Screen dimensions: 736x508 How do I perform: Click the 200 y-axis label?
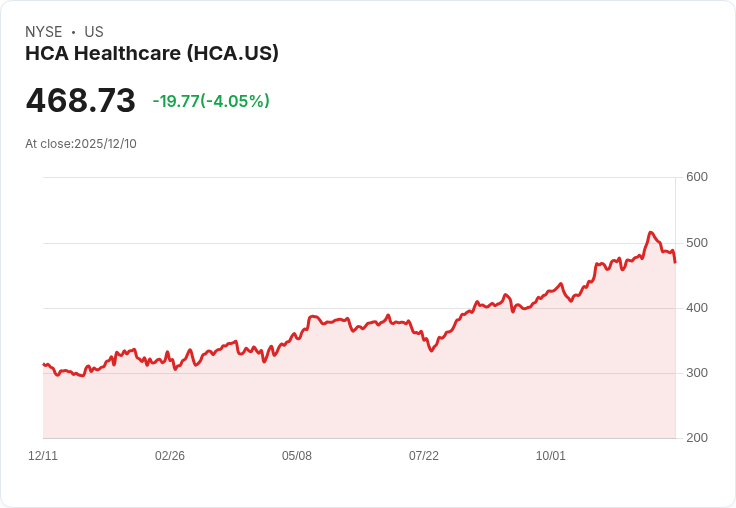click(x=697, y=437)
